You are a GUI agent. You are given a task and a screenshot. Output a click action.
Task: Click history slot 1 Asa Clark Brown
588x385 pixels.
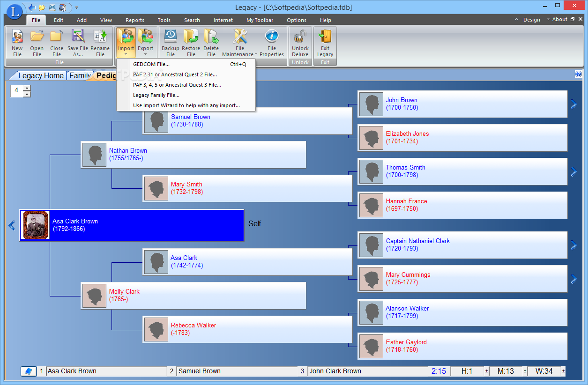click(107, 371)
